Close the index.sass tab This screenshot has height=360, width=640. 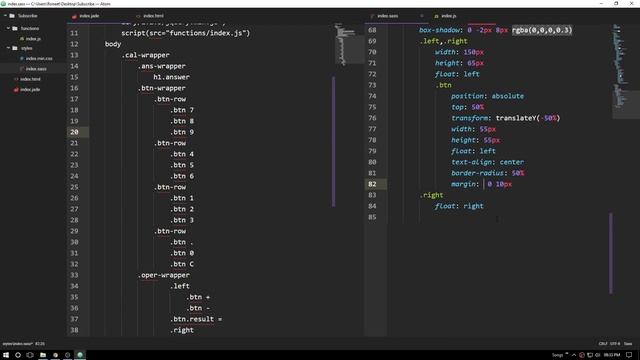422,16
